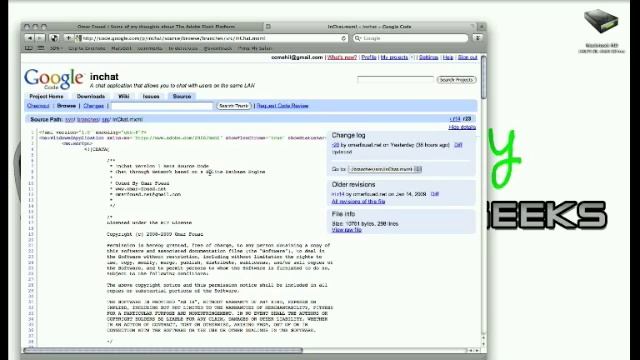Click the reload icon in the address bar
This screenshot has width=640, height=360.
tap(344, 38)
